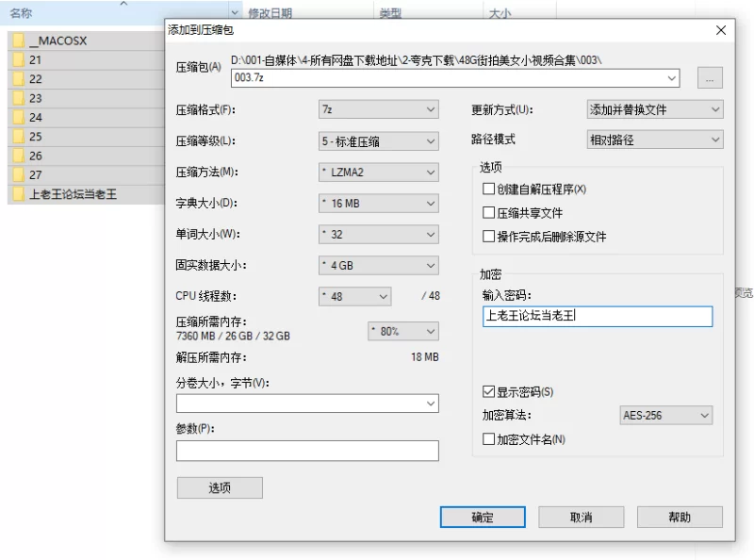Check 操作完成后删除源文件 option

tap(488, 237)
